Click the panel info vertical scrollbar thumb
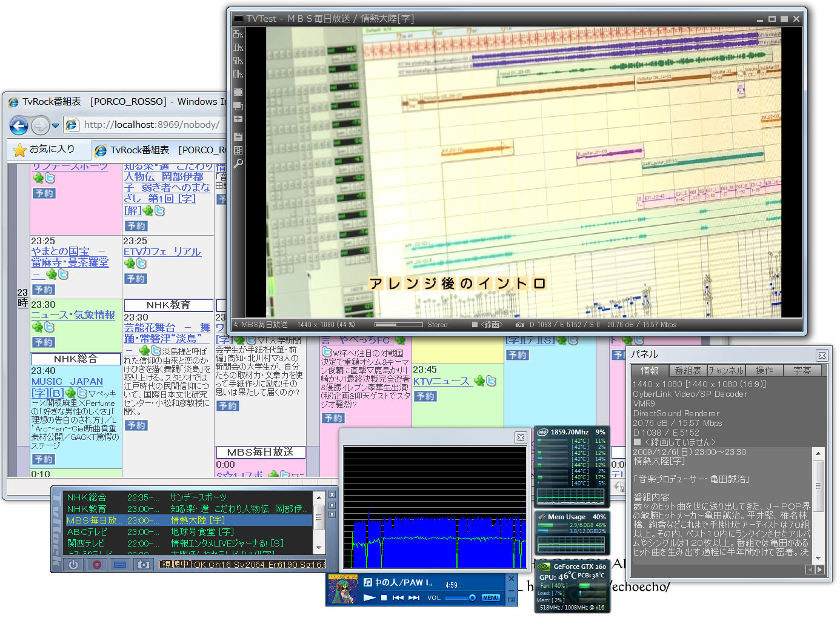This screenshot has width=840, height=618. pos(819,487)
